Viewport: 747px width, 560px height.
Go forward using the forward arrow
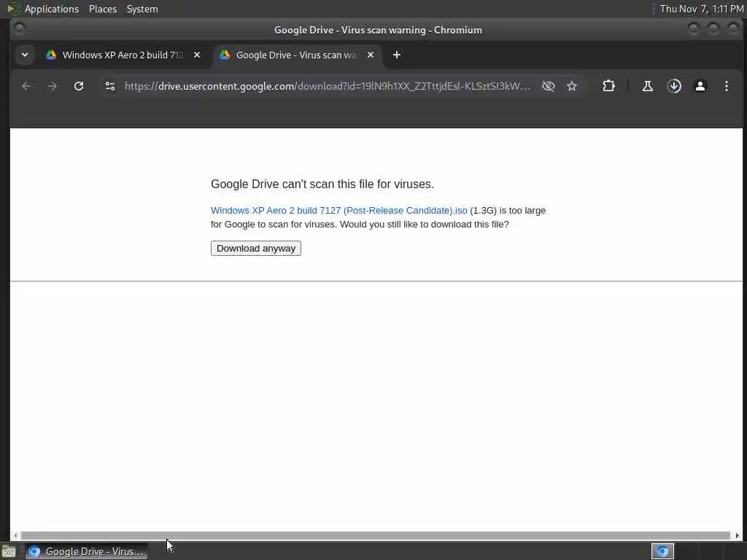(53, 86)
